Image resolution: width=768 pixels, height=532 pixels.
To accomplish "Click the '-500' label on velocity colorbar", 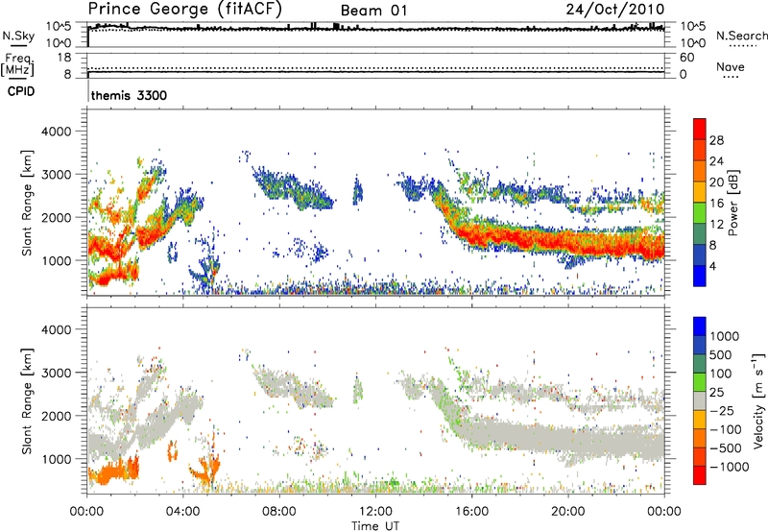I will pos(726,448).
